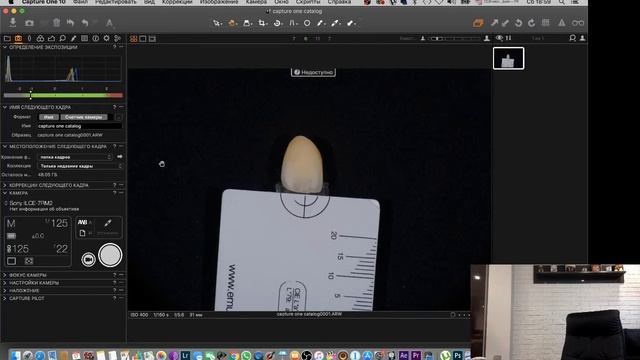Select the Loupe cursor tool
640x360 pixels.
coord(247,23)
